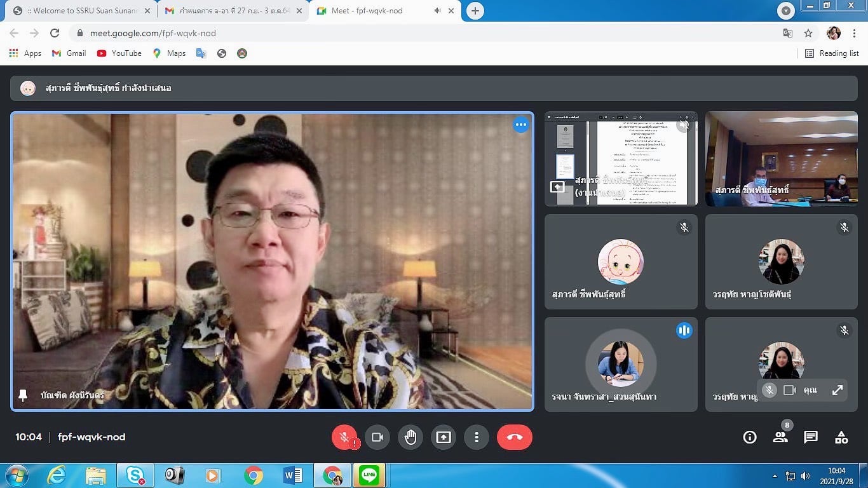Screen dimensions: 868x488
Task: Raise your hand in the meeting
Action: pyautogui.click(x=410, y=437)
